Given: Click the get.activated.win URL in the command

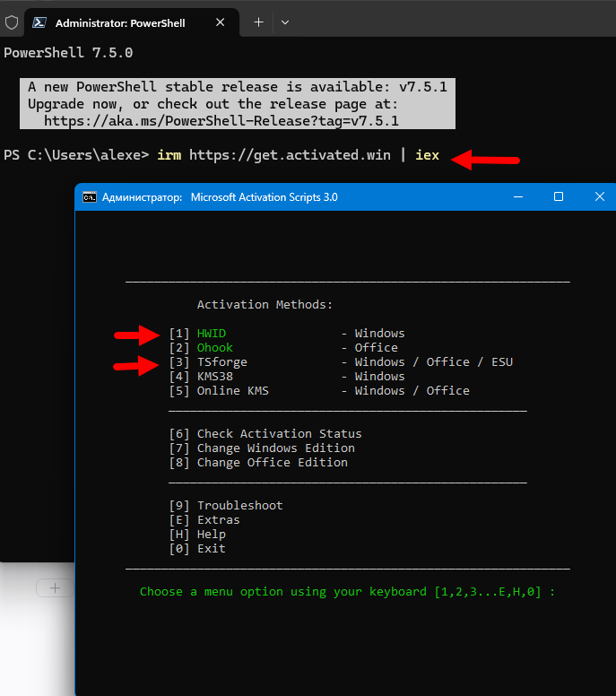Looking at the screenshot, I should tap(290, 155).
